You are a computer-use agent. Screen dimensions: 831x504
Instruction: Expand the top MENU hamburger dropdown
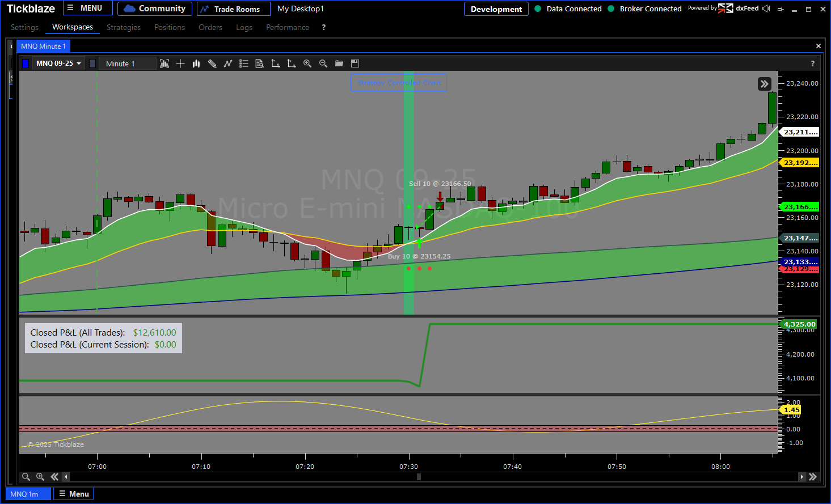(85, 9)
